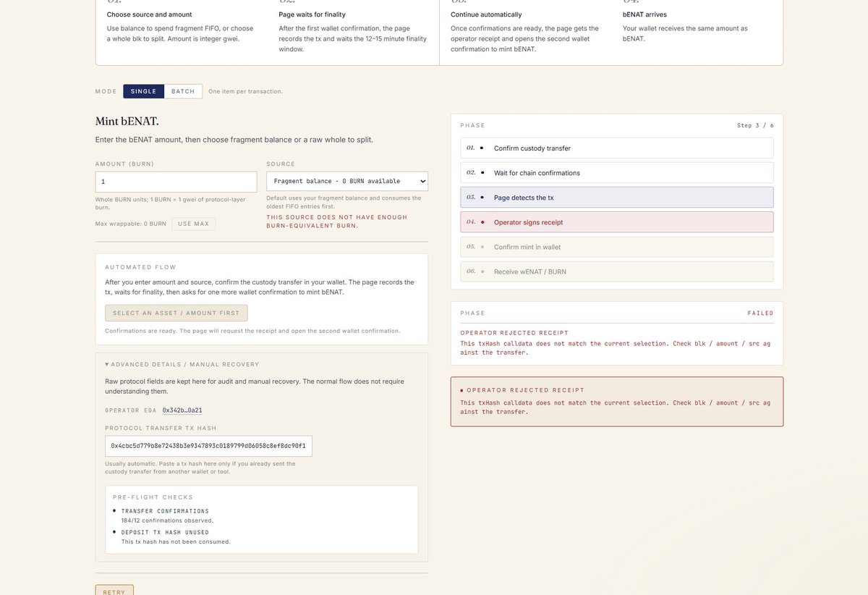The image size is (868, 595).
Task: Select the Page detects the tx step
Action: [617, 198]
